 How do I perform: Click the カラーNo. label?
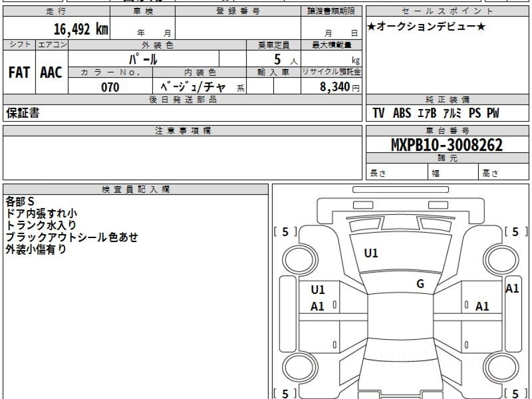tap(111, 72)
